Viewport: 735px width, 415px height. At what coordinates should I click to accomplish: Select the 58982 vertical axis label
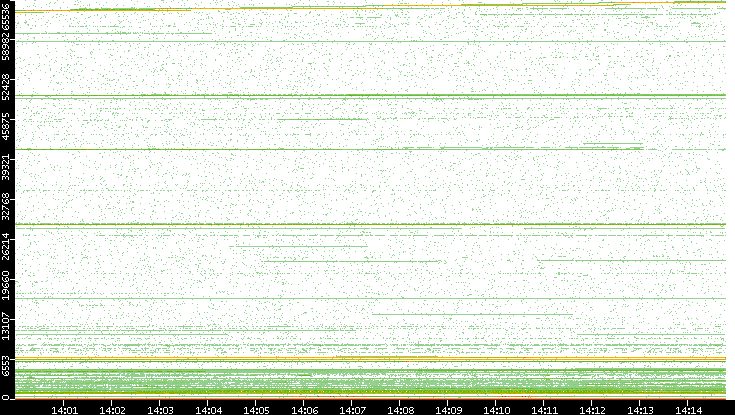point(5,46)
